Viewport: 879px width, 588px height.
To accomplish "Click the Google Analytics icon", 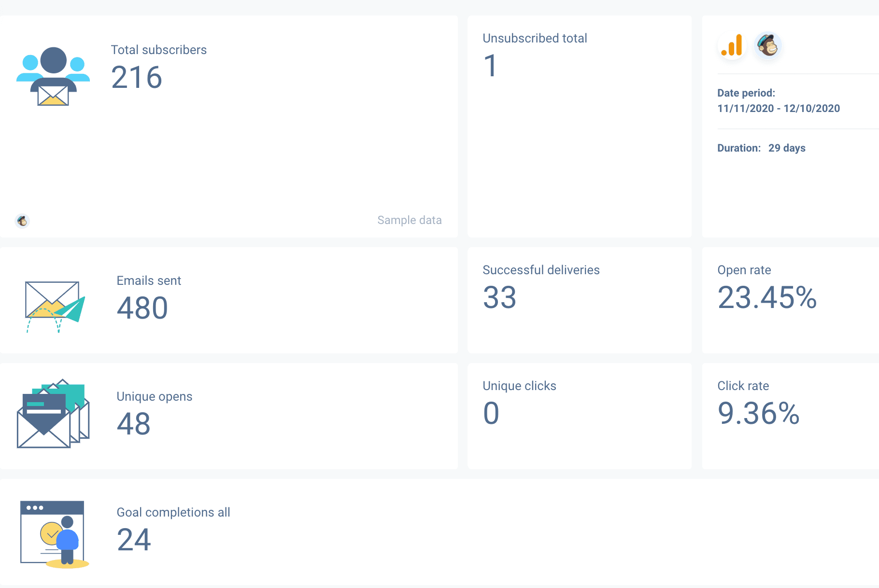I will (x=732, y=46).
